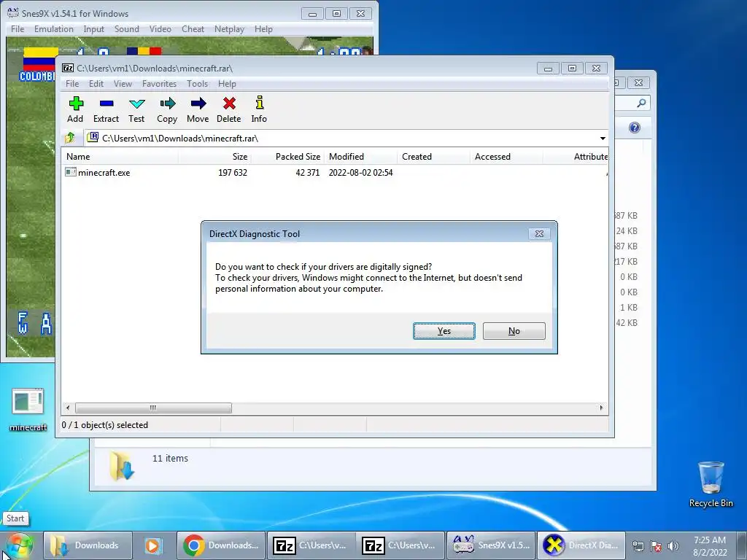Click the 7-Zip address path field

[x=347, y=138]
